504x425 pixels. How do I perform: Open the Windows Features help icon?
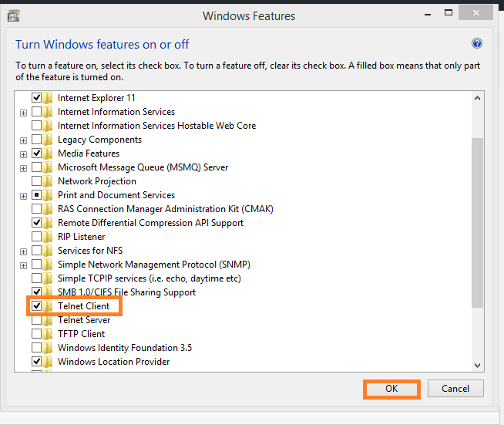[x=477, y=43]
